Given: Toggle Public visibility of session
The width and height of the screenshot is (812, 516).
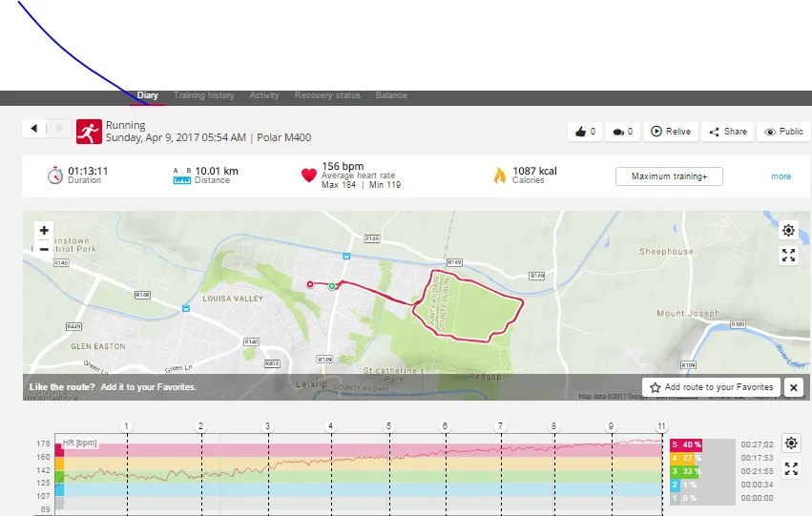Looking at the screenshot, I should coord(783,132).
